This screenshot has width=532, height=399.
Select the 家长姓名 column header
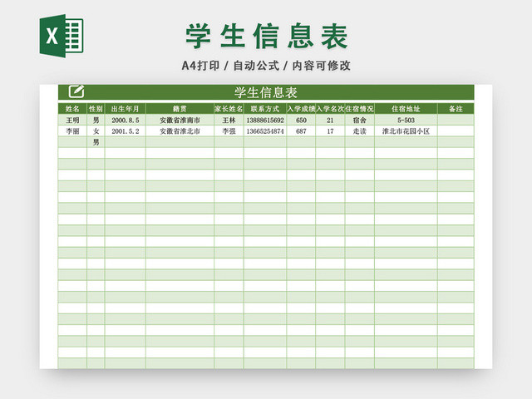tap(229, 109)
